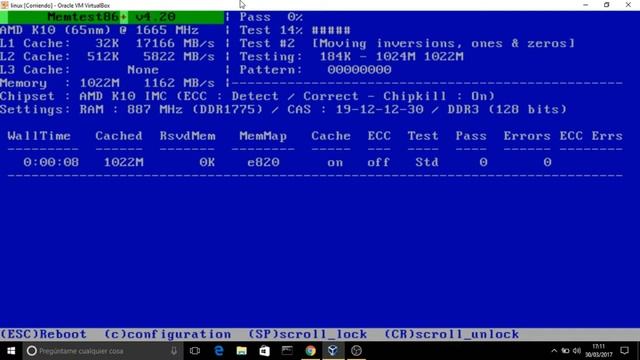The width and height of the screenshot is (640, 360).
Task: Click 'Moving inversions, ones & zeros' text
Action: (443, 43)
